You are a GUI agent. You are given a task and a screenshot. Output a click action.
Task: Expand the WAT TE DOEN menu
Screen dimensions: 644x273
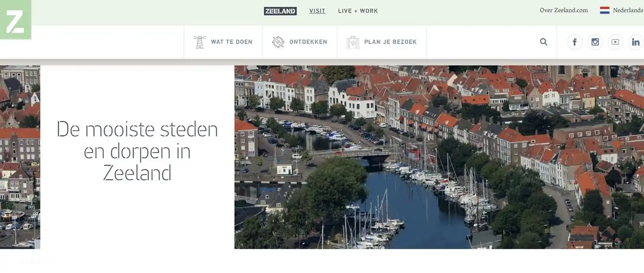tap(231, 42)
